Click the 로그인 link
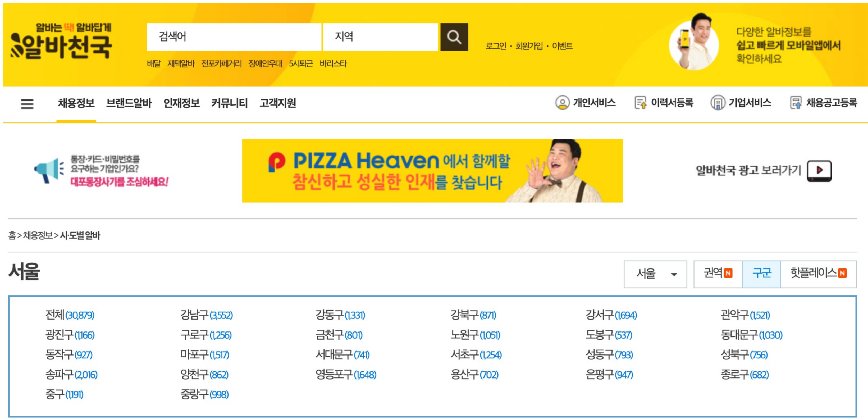This screenshot has height=419, width=868. coord(496,46)
